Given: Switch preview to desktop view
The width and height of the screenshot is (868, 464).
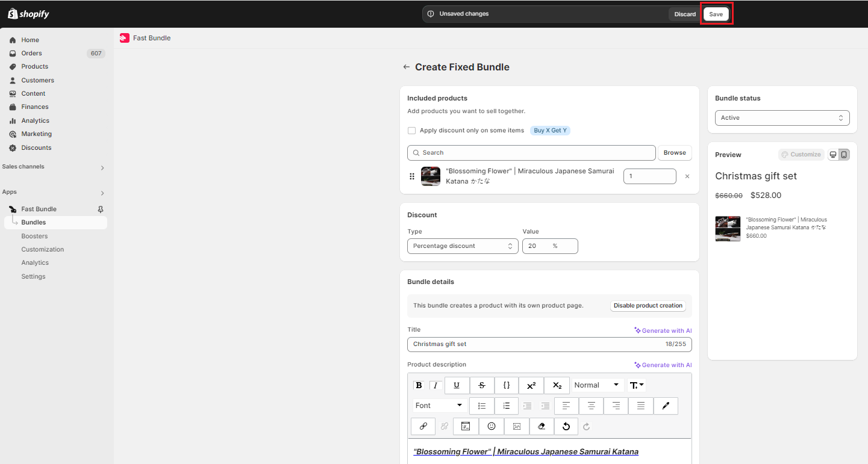Looking at the screenshot, I should pyautogui.click(x=833, y=155).
